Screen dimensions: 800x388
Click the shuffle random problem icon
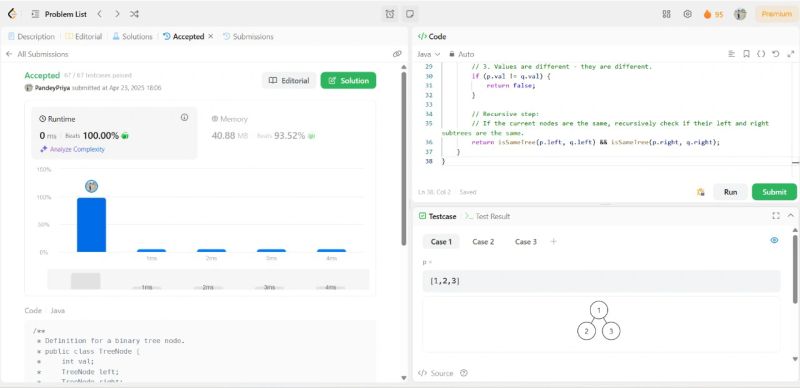pos(134,14)
